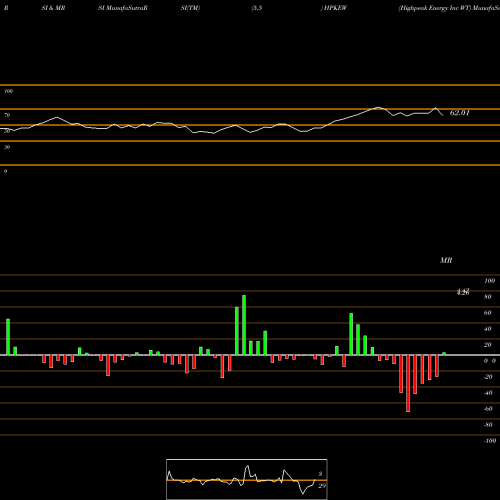This screenshot has height=500, width=500.
Task: Click the SI MunafaSutraR header text
Action: tap(123, 8)
